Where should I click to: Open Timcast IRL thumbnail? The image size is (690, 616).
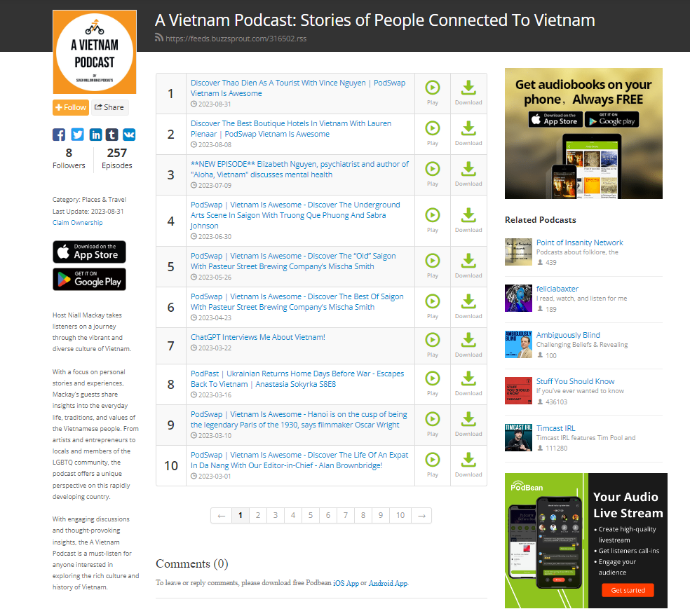518,437
